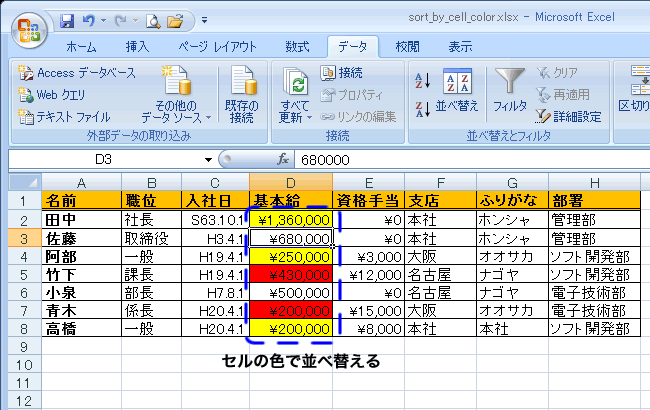Image resolution: width=650 pixels, height=410 pixels.
Task: Import from テキスト ファイル
Action: pos(64,117)
